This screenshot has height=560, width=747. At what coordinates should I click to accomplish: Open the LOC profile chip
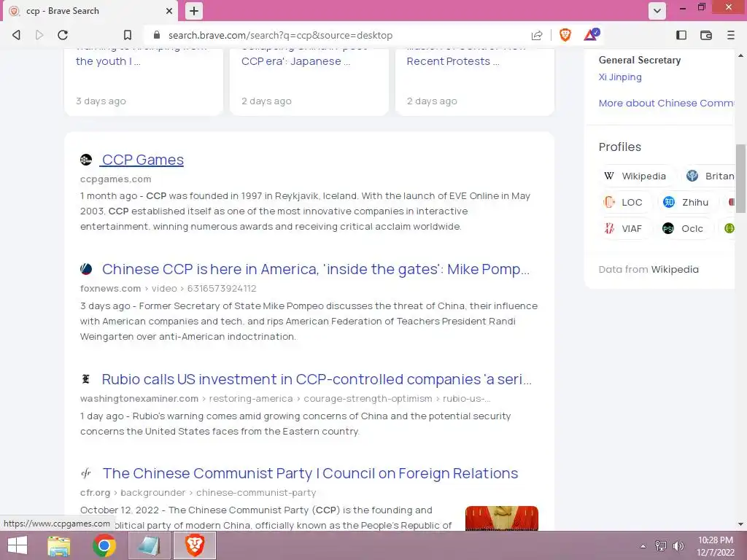(624, 202)
